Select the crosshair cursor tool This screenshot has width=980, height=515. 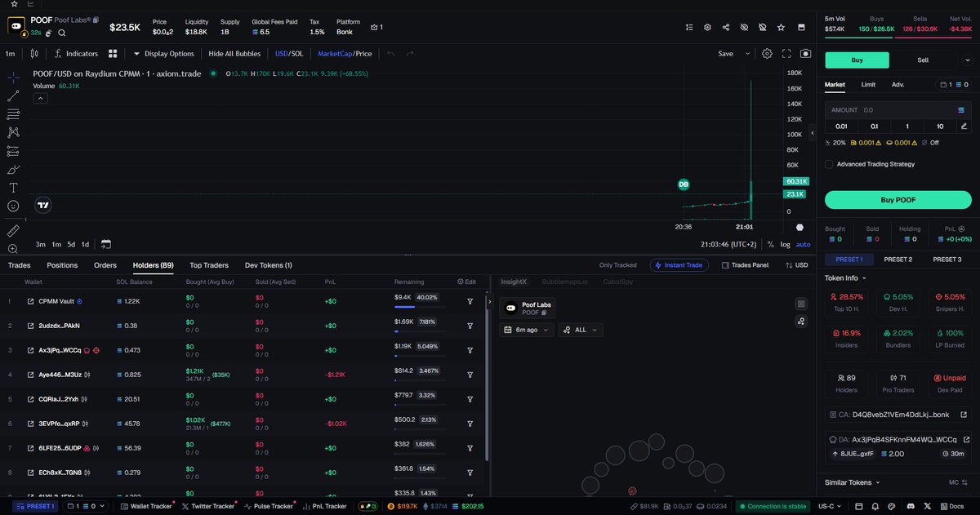click(13, 78)
